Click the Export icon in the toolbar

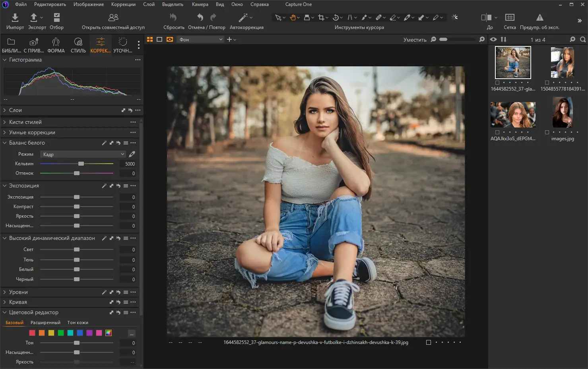point(34,17)
